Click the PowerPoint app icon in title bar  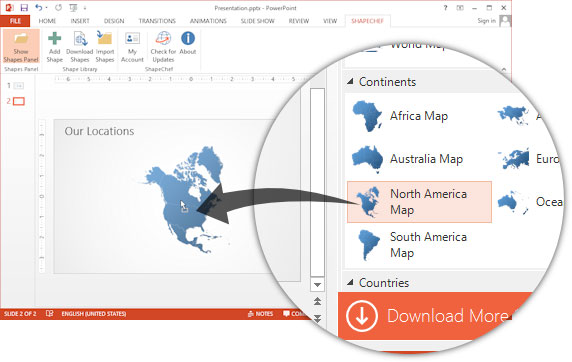9,8
